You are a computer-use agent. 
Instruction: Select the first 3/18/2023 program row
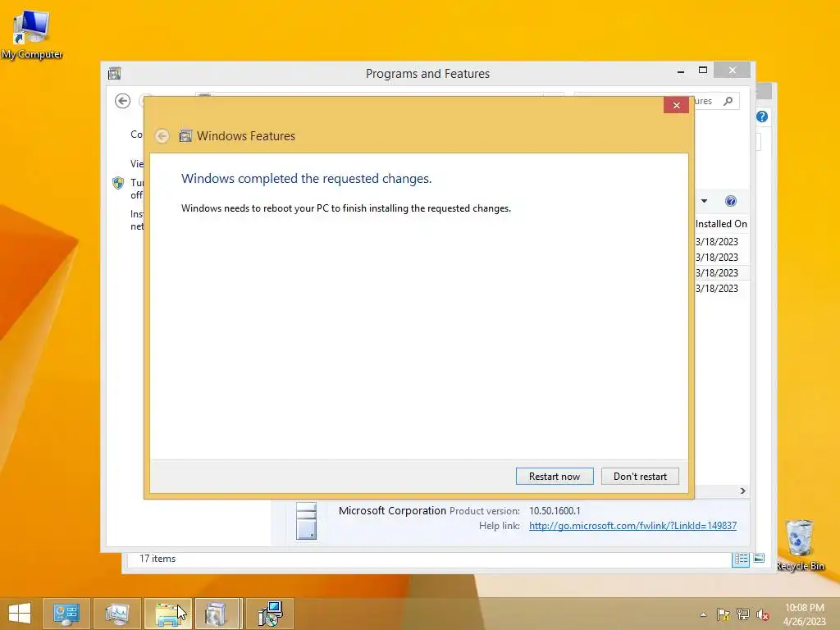tap(717, 242)
